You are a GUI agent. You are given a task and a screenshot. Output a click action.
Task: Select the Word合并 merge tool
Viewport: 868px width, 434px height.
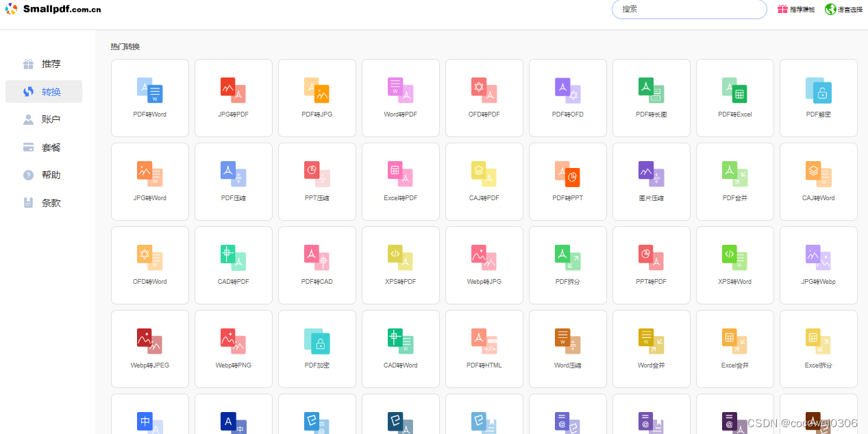651,349
